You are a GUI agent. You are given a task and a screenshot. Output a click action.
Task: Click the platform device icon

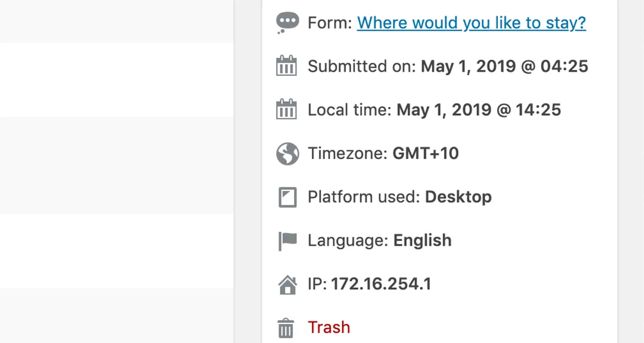287,197
